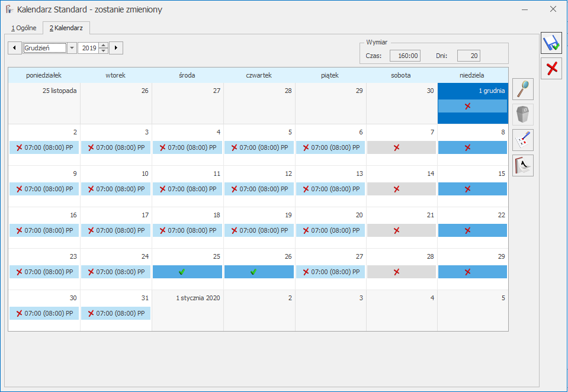The width and height of the screenshot is (568, 392).
Task: Click the Czas field showing 160:00
Action: click(x=405, y=56)
